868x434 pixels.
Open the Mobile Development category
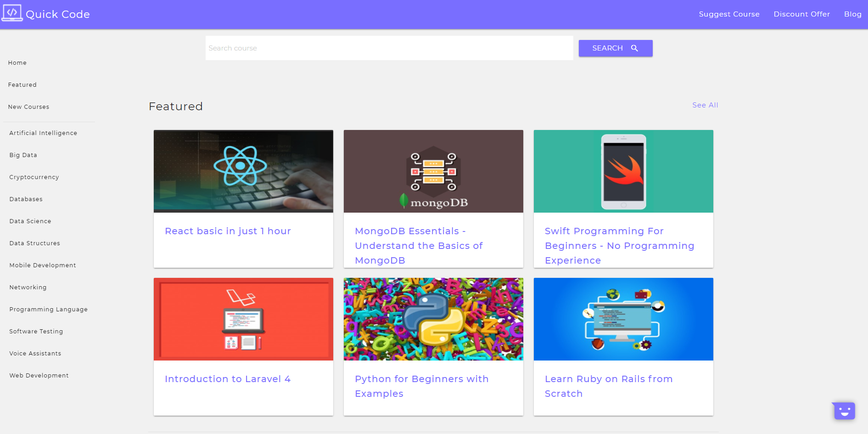pyautogui.click(x=43, y=265)
